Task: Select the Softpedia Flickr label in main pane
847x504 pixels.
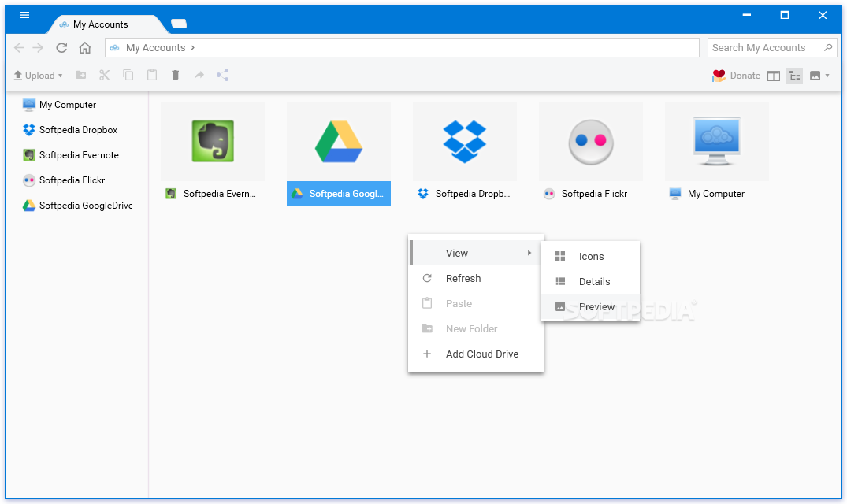Action: point(594,194)
